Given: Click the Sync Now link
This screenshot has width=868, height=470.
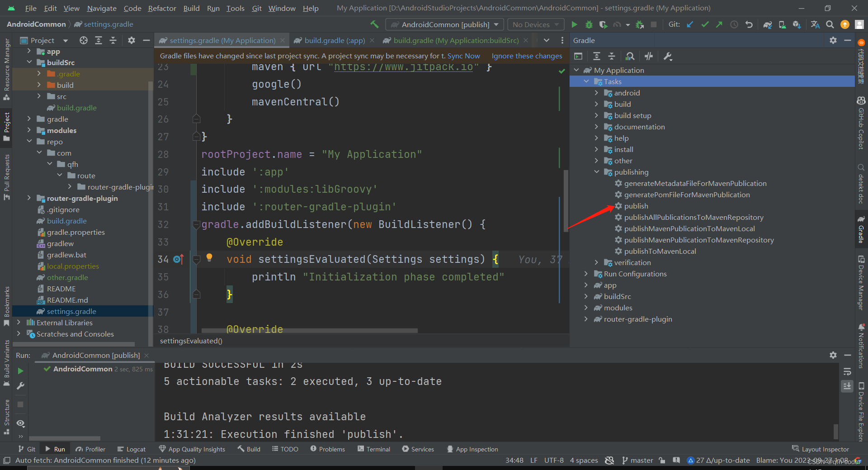Looking at the screenshot, I should pos(463,56).
